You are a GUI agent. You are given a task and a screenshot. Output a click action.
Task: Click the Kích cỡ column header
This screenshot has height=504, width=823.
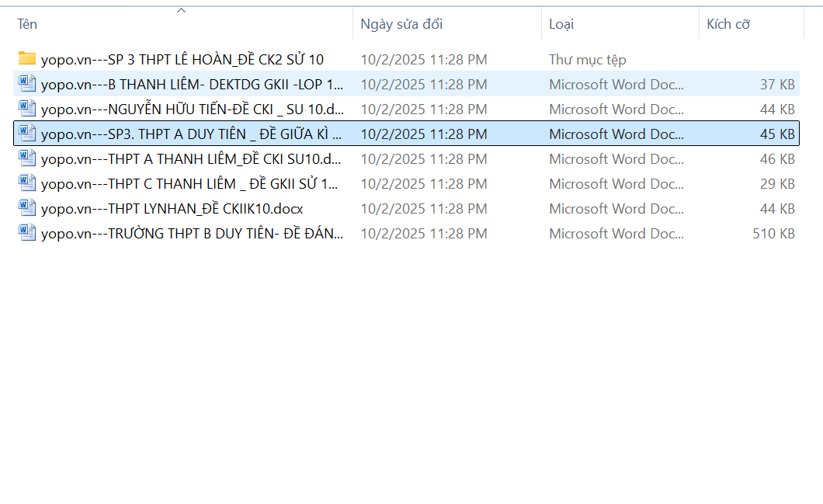click(728, 24)
